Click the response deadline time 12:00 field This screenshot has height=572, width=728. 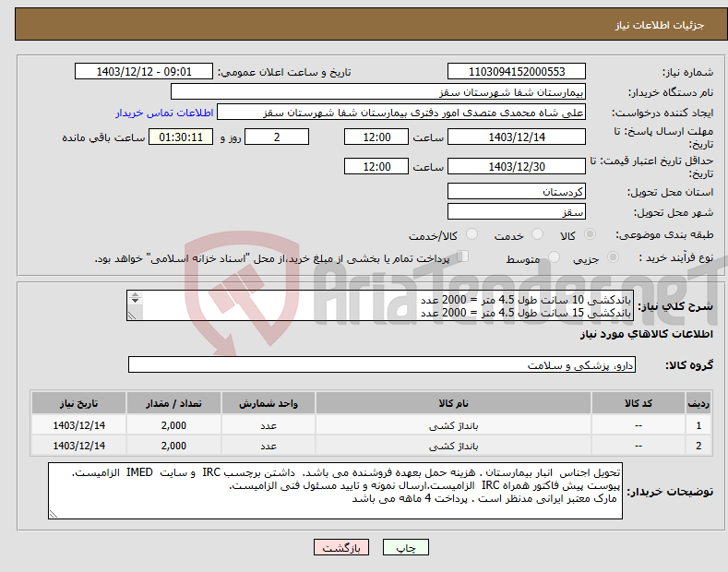pyautogui.click(x=376, y=137)
